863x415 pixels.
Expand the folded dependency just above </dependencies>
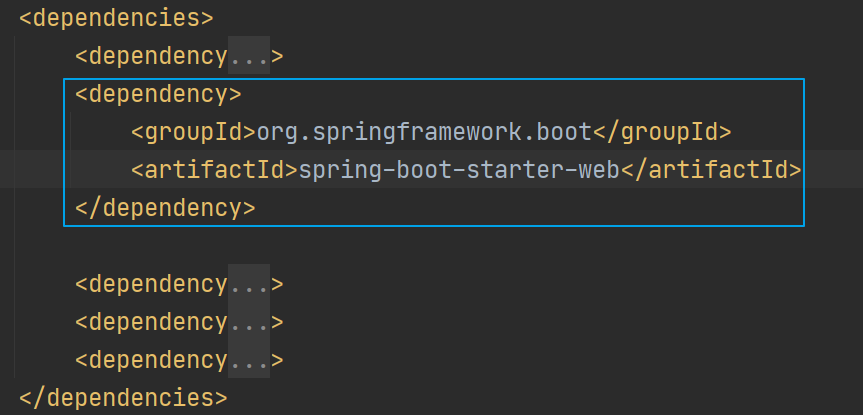coord(249,359)
